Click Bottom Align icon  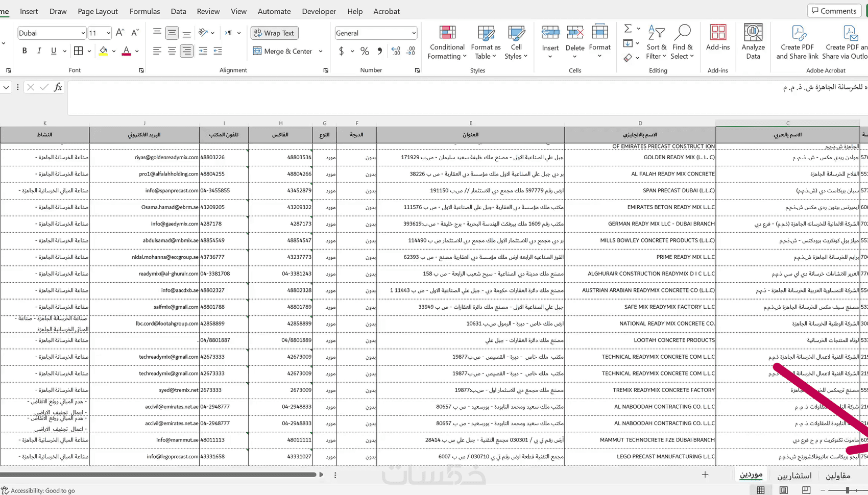tap(187, 33)
